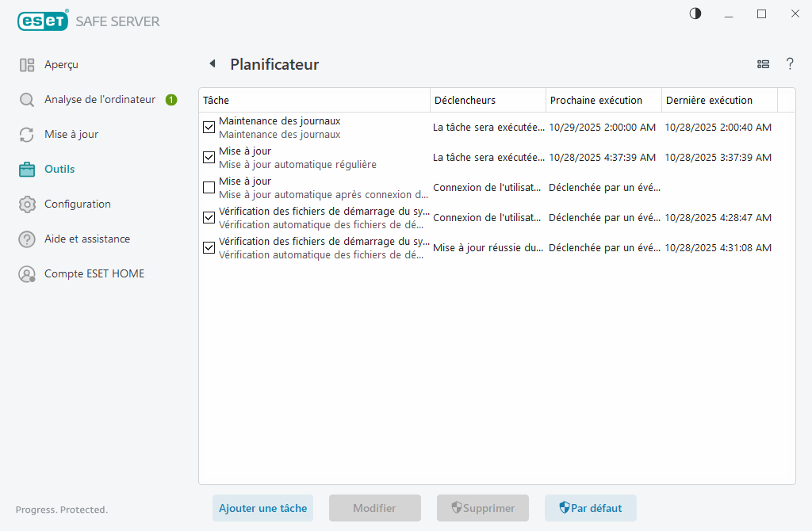Toggle the contrast theme circle icon
This screenshot has width=812, height=531.
pyautogui.click(x=695, y=13)
